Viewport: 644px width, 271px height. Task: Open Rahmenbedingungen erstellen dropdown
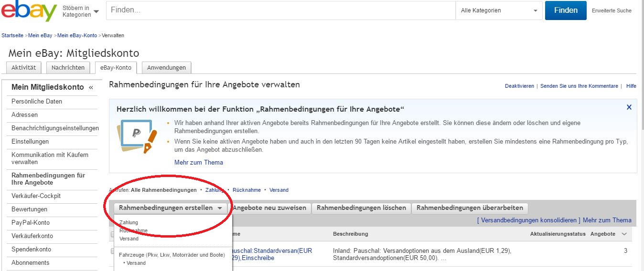tap(171, 208)
